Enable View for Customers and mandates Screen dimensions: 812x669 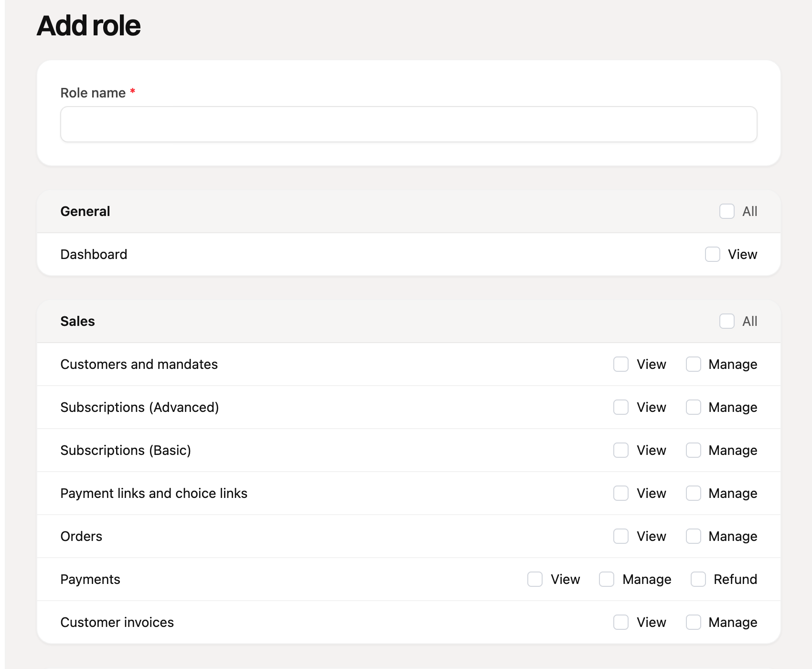[x=621, y=364]
